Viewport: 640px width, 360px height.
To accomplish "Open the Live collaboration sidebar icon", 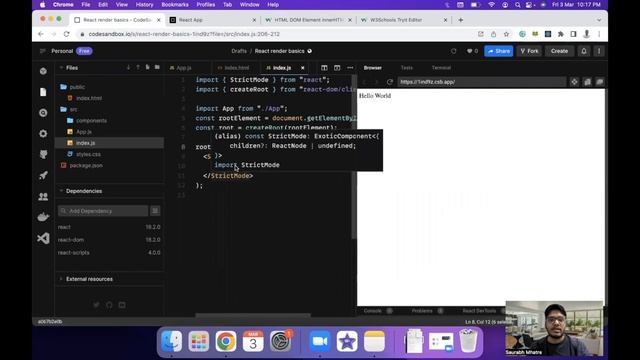I will pyautogui.click(x=43, y=196).
